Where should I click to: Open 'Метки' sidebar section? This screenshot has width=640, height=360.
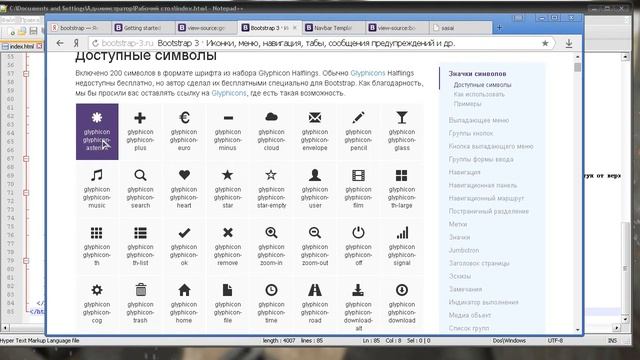tap(458, 224)
